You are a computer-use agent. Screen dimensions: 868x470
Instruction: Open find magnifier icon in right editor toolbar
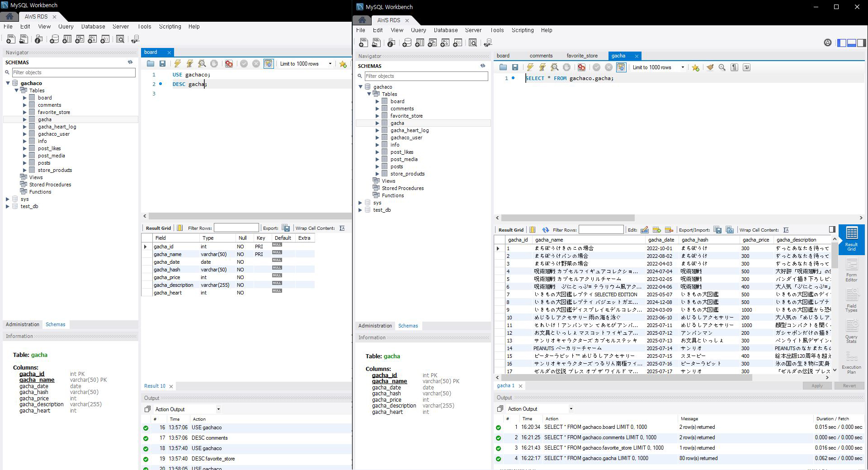(722, 67)
